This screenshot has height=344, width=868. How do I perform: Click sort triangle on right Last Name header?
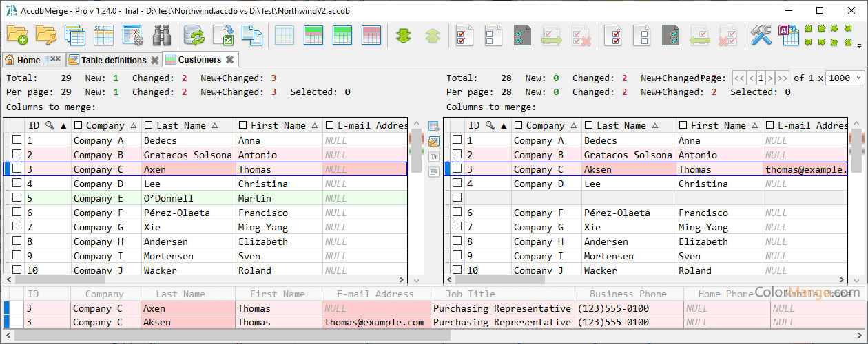[x=654, y=126]
